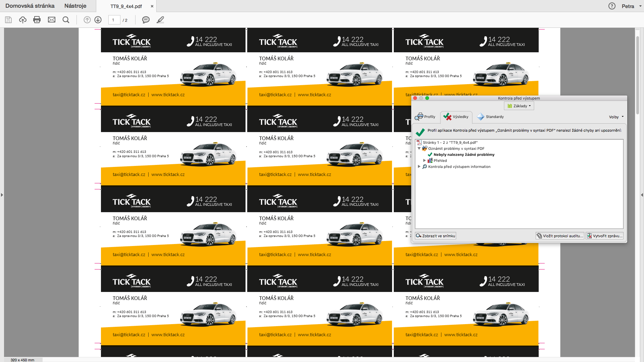Screen dimensions: 644x362
Task: Click Vytvořit zprávu button
Action: point(605,236)
